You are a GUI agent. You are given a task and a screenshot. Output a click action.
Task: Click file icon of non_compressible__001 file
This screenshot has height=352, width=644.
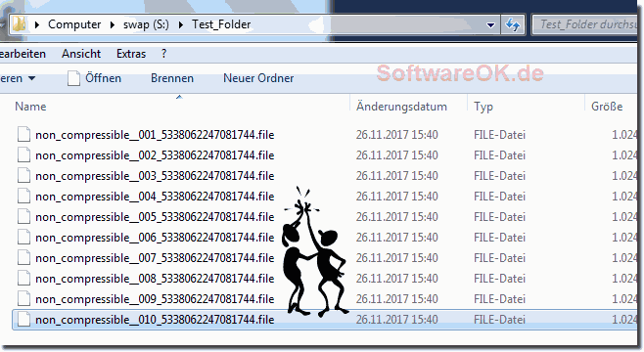tap(23, 135)
